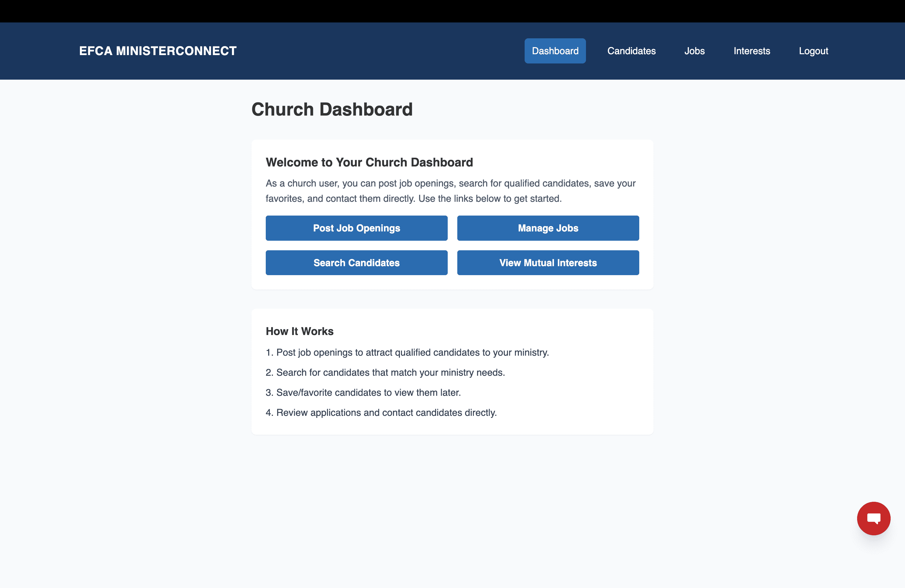Open View Mutual Interests
The width and height of the screenshot is (905, 588).
tap(548, 263)
